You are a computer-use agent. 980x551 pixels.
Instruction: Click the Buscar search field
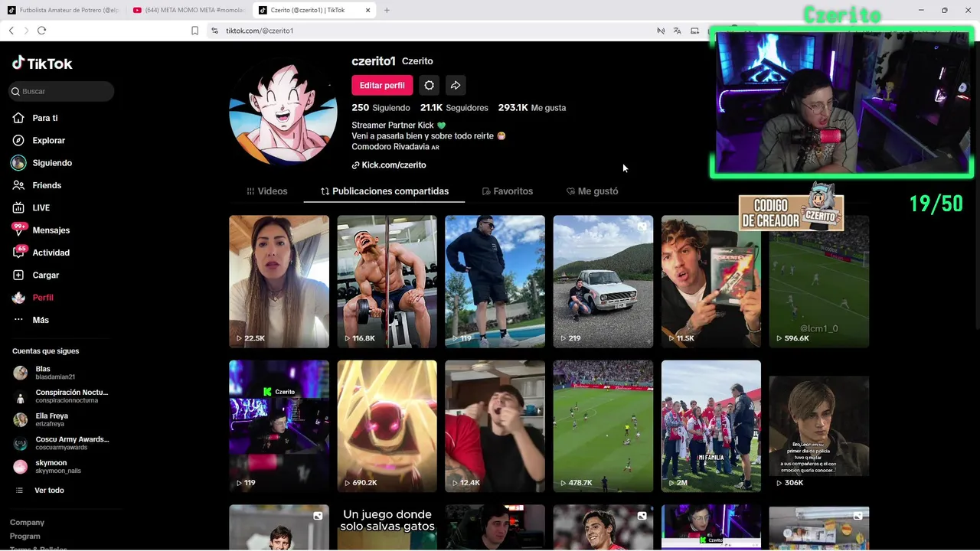tap(61, 91)
